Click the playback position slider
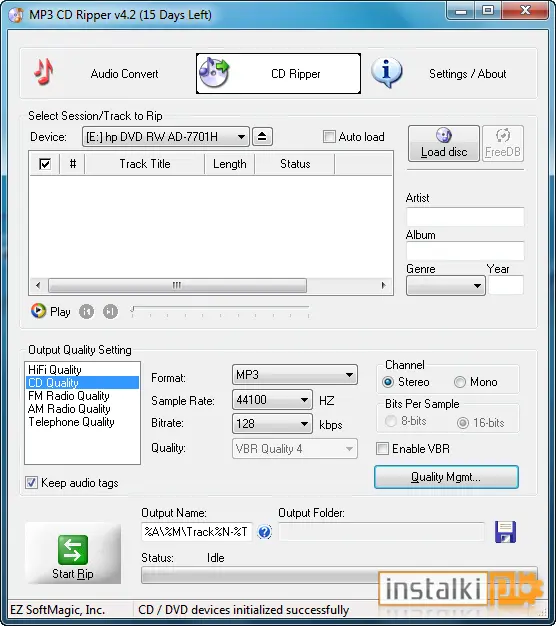 point(220,311)
